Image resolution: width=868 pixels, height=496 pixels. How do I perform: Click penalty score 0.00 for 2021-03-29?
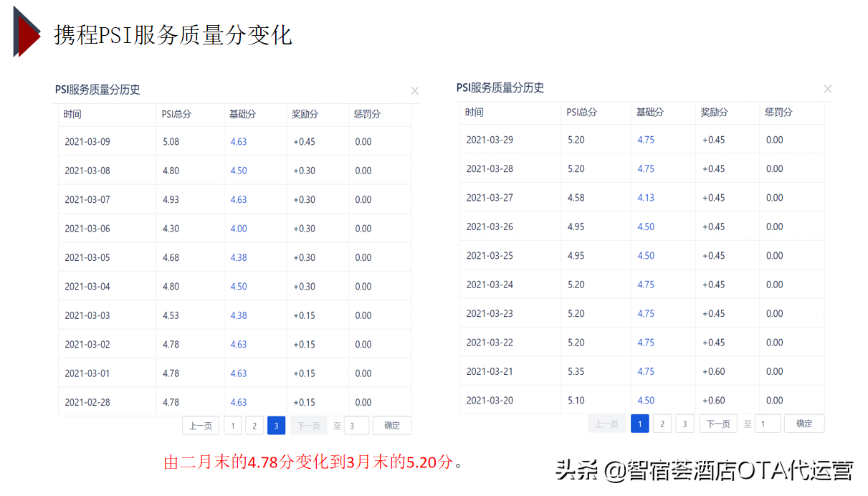pos(774,140)
